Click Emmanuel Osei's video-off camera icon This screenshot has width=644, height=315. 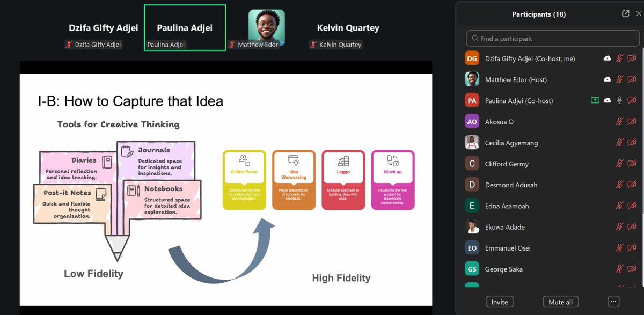tap(632, 248)
